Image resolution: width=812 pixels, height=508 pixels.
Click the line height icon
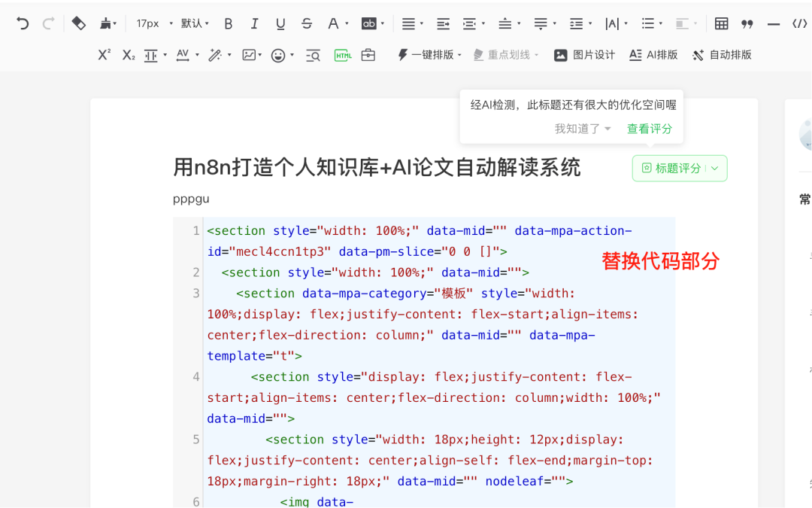576,24
